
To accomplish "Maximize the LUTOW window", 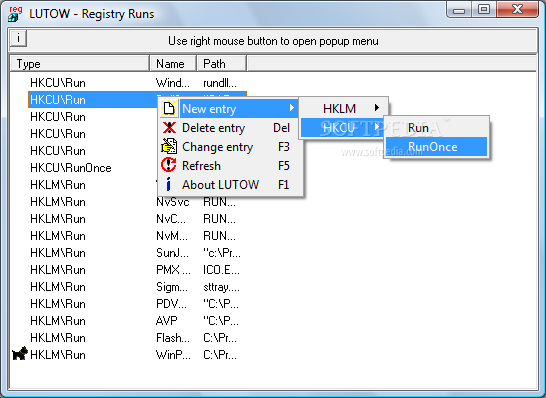I will point(484,9).
